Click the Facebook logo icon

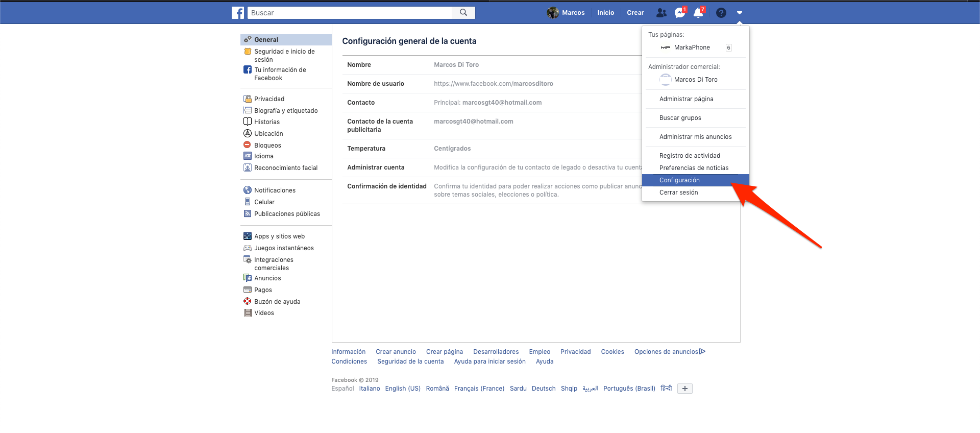(238, 13)
